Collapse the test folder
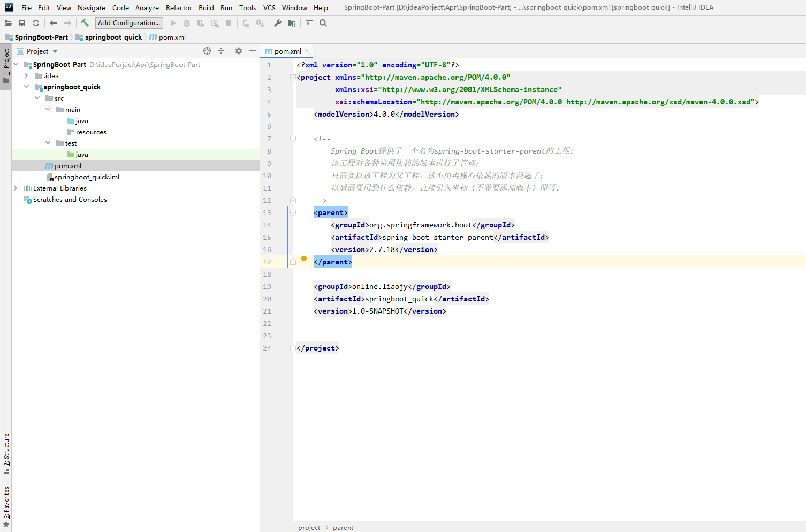The height and width of the screenshot is (532, 806). coord(48,143)
